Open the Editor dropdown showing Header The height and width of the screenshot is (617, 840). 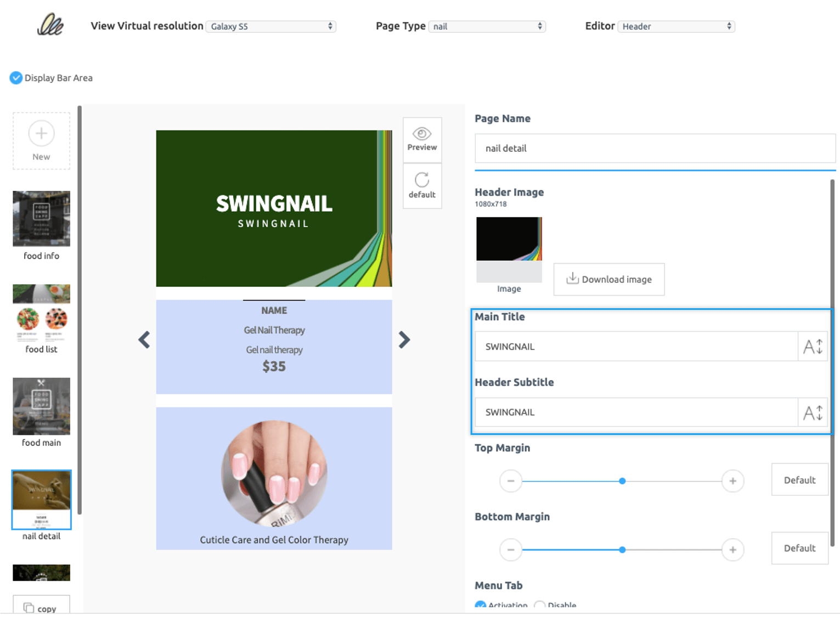click(x=676, y=26)
